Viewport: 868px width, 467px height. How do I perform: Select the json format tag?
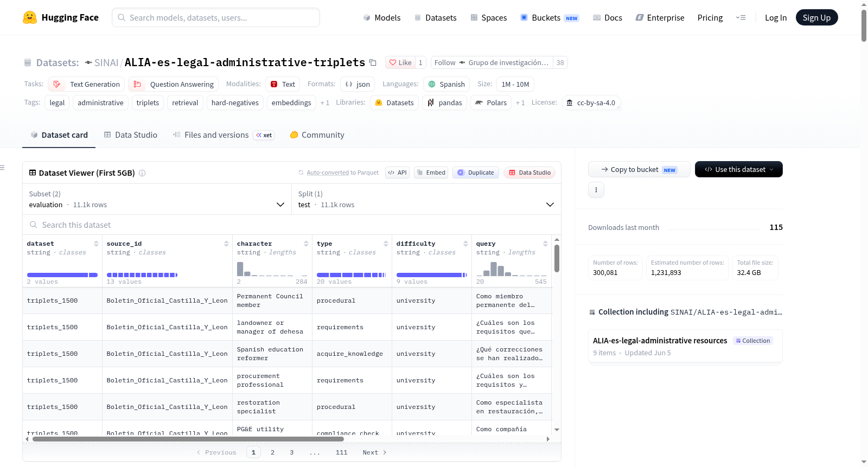point(358,84)
